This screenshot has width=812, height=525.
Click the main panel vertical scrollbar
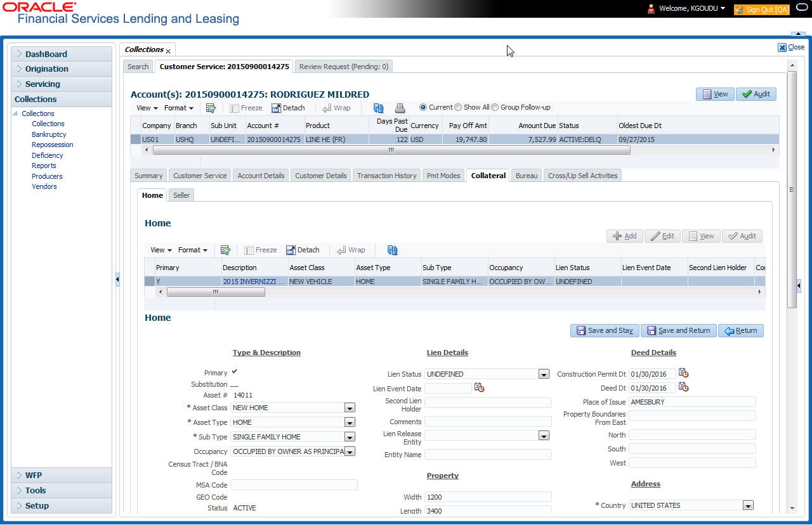point(792,189)
